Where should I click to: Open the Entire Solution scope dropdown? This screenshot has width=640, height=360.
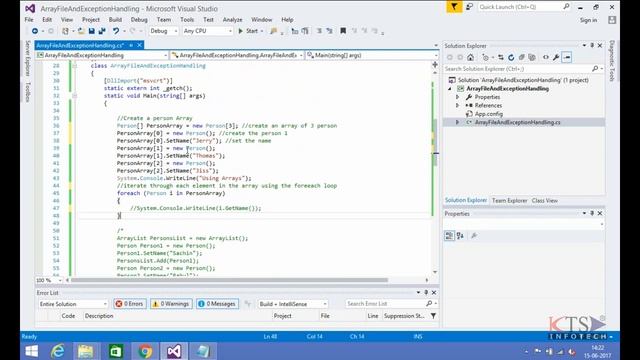[73, 304]
